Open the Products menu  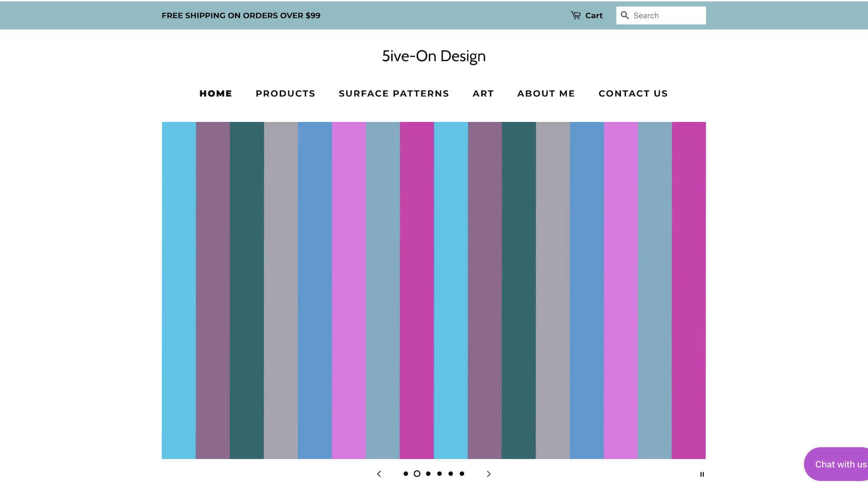(x=285, y=94)
